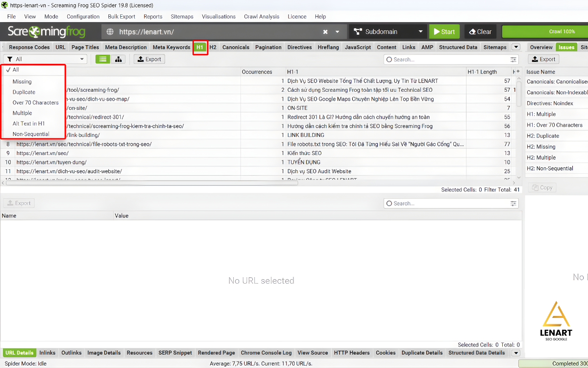This screenshot has width=588, height=368.
Task: Choose Over 70 Characters filter
Action: coord(35,103)
